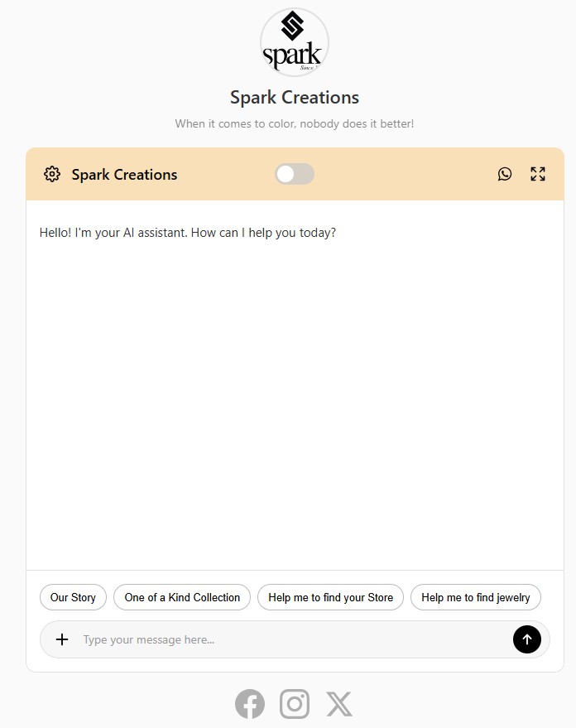This screenshot has height=728, width=576.
Task: Click the WhatsApp icon in chat header
Action: click(505, 174)
